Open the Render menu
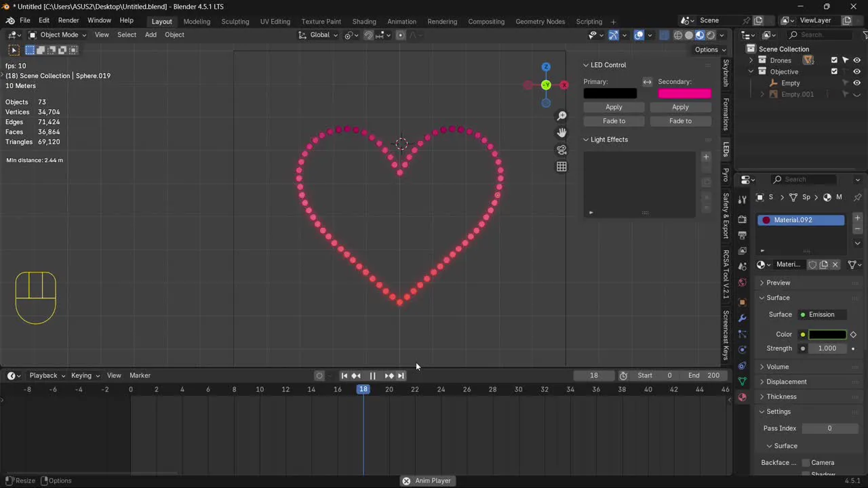The height and width of the screenshot is (488, 868). point(68,20)
